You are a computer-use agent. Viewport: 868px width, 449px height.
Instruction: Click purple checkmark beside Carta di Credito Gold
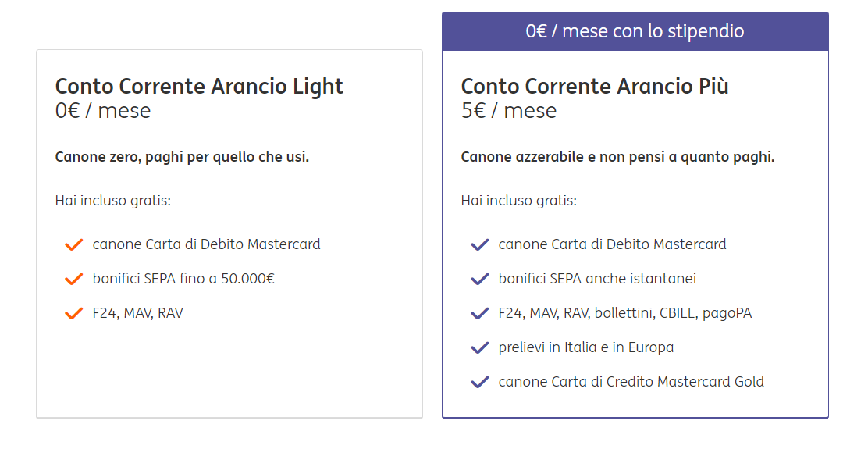click(480, 383)
